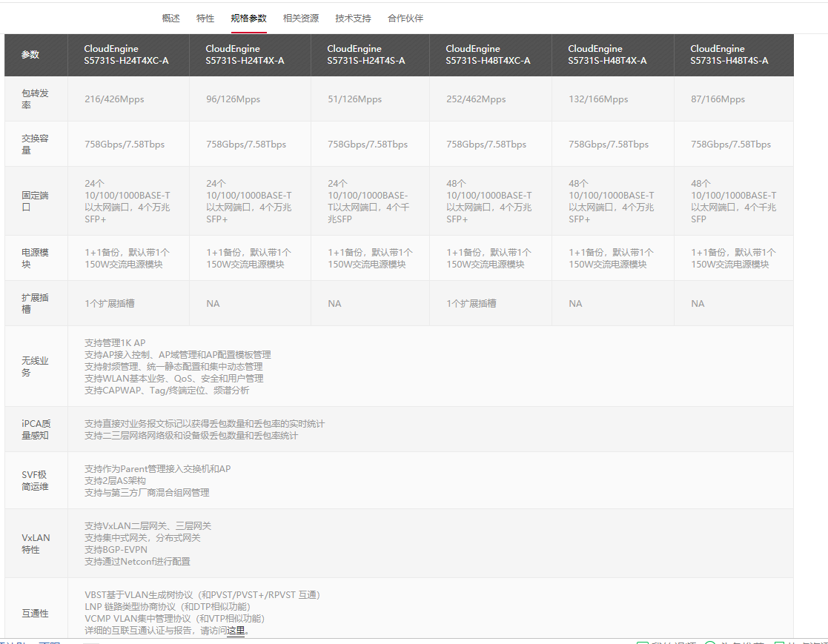Switch to the 合作伙伴 tab
The image size is (828, 644).
pos(405,19)
